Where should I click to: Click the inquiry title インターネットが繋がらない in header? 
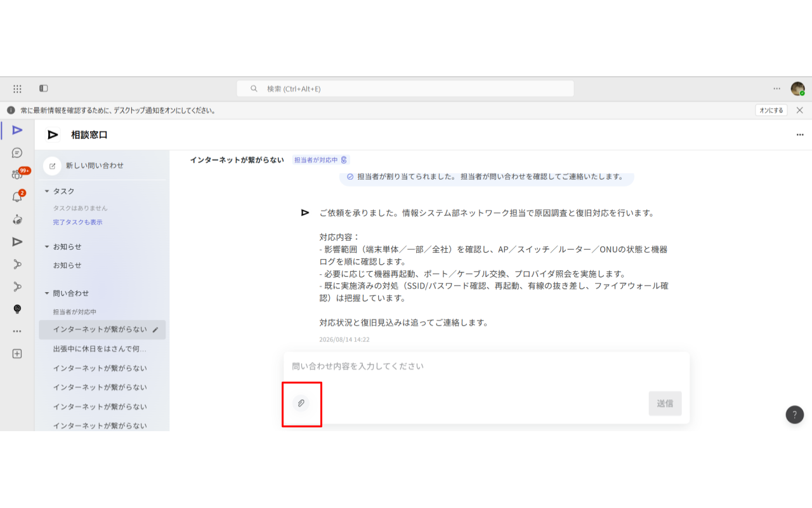point(237,160)
